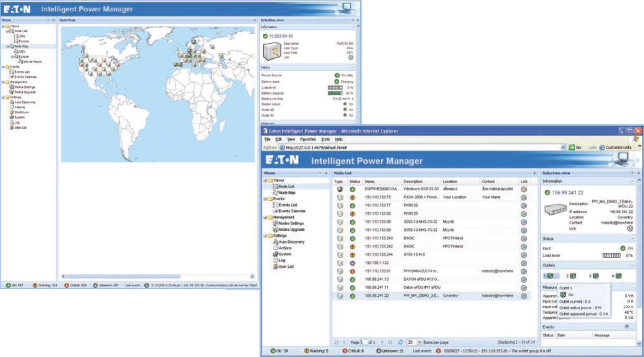The height and width of the screenshot is (357, 644).
Task: Click link icon for node 166.99.241.22 row
Action: tap(523, 296)
